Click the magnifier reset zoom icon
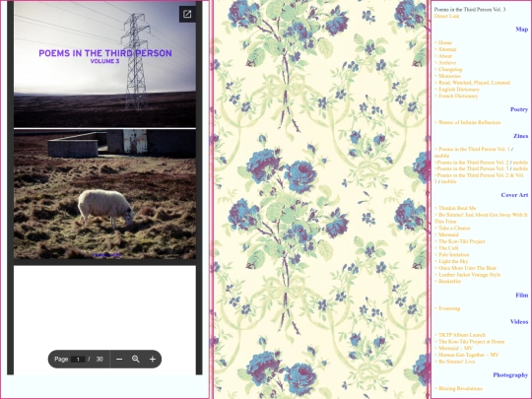Screen dimensions: 532x399 (x=136, y=359)
